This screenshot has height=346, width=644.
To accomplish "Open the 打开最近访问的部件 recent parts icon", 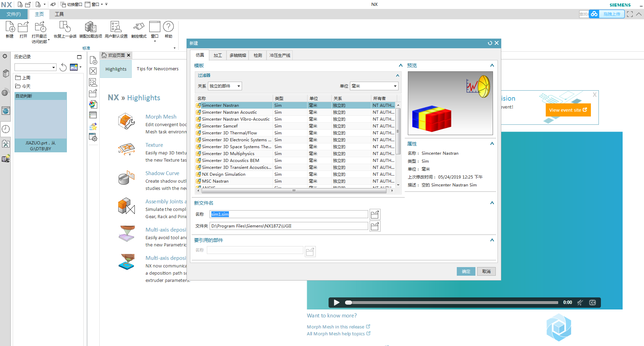I will (40, 27).
